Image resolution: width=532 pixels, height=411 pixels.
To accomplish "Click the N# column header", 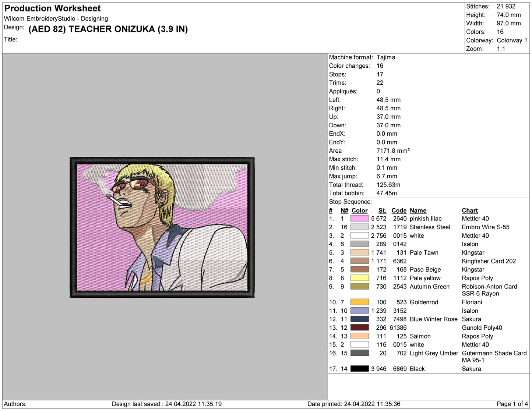I will 344,210.
